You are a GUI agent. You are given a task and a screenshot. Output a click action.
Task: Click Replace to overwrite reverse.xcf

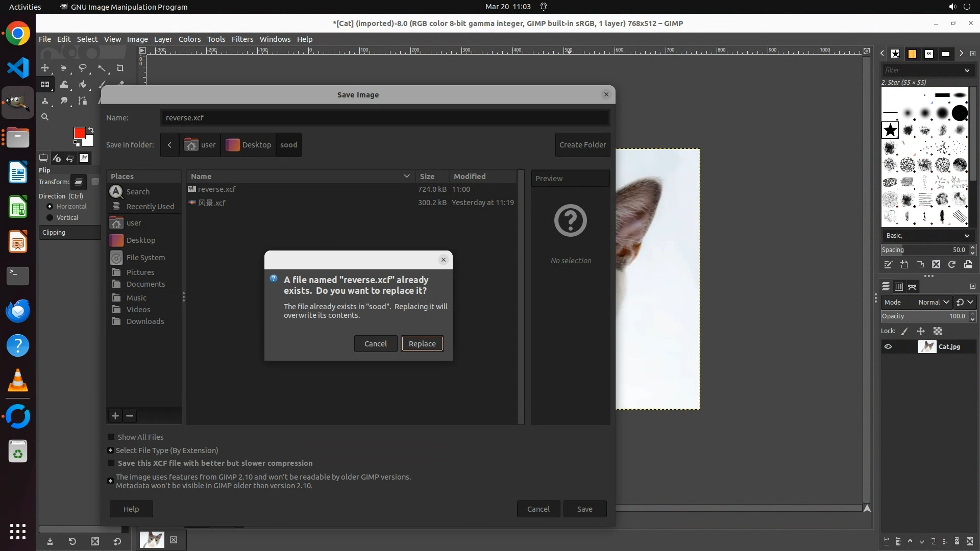click(422, 344)
